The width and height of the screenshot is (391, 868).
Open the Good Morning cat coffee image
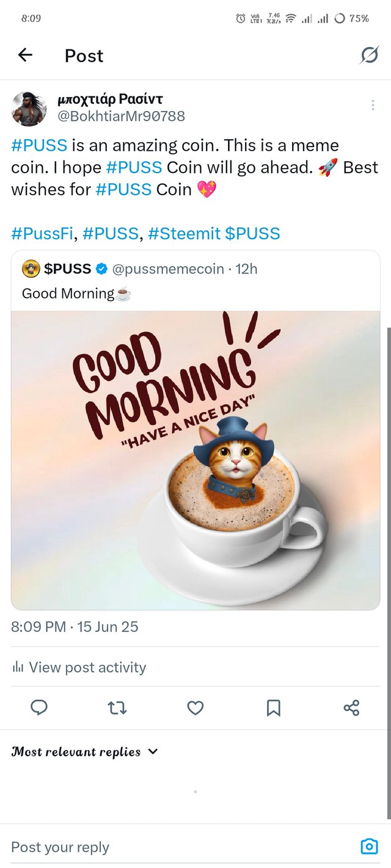click(195, 460)
